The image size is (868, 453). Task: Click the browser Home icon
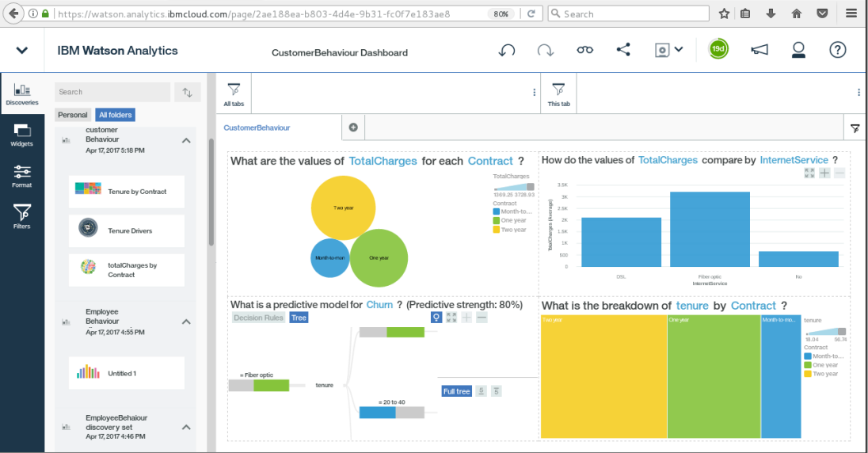click(x=797, y=13)
